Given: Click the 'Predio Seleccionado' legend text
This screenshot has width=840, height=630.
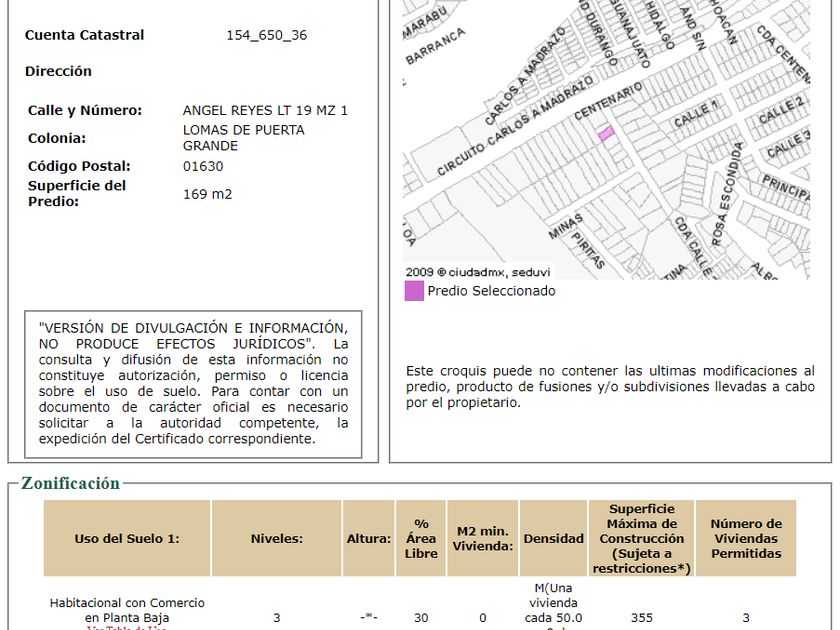Looking at the screenshot, I should click(x=491, y=291).
